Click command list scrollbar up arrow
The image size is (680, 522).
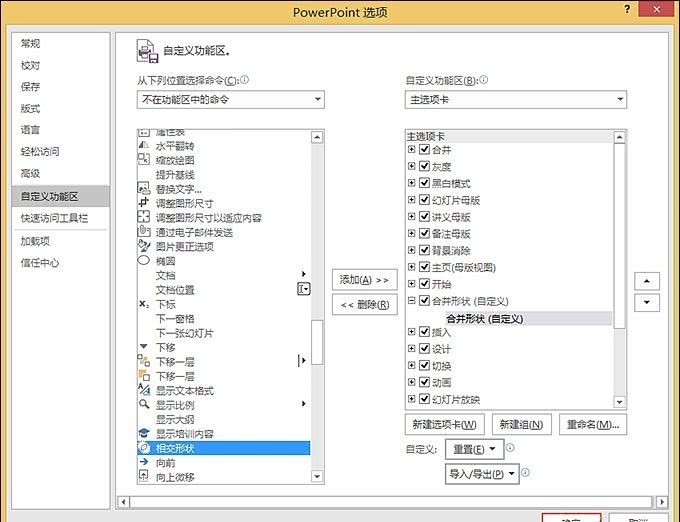click(x=317, y=137)
